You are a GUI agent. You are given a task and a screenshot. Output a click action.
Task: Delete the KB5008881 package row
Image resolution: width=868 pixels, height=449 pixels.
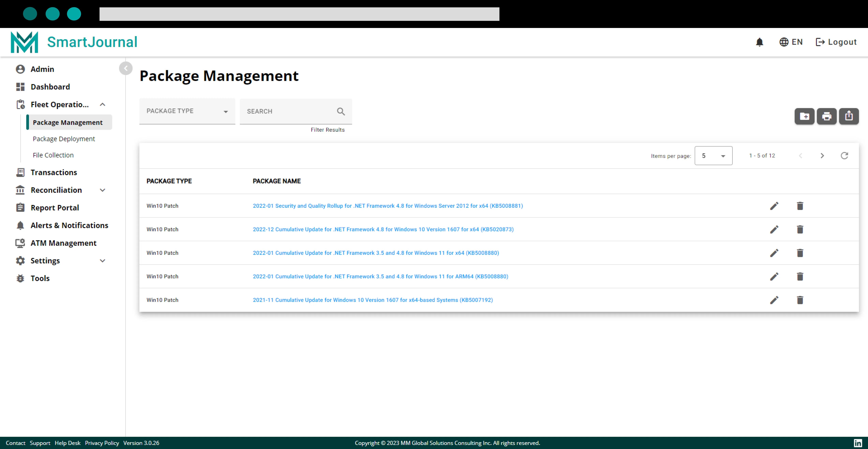point(800,206)
